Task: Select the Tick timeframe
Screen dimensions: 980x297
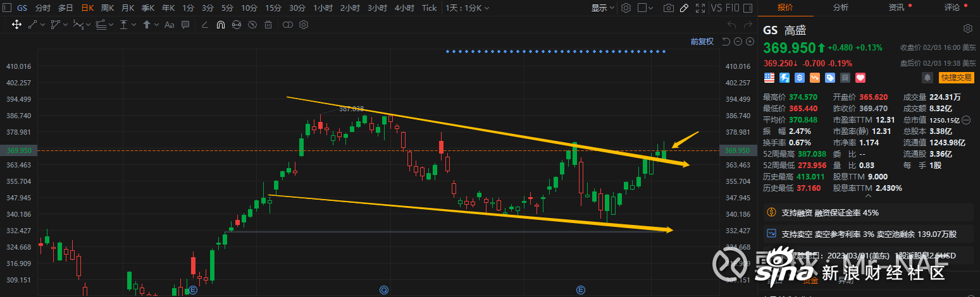Action: click(429, 8)
